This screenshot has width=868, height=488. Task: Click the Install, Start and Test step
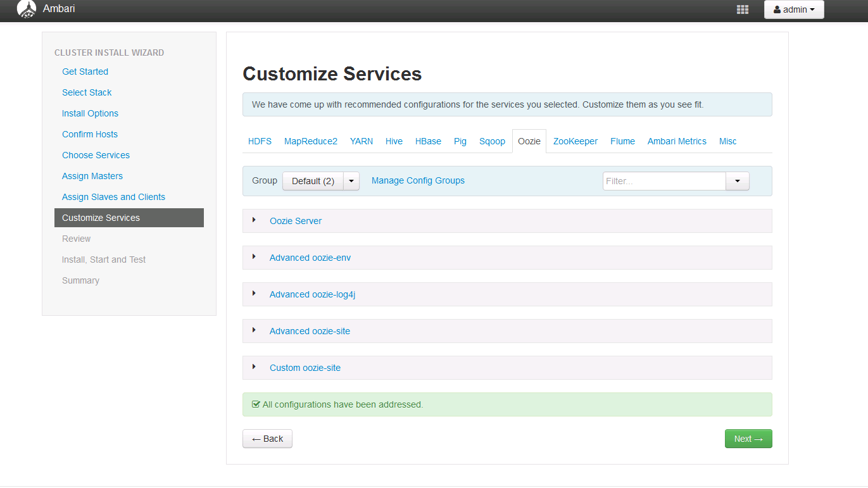[x=104, y=260]
